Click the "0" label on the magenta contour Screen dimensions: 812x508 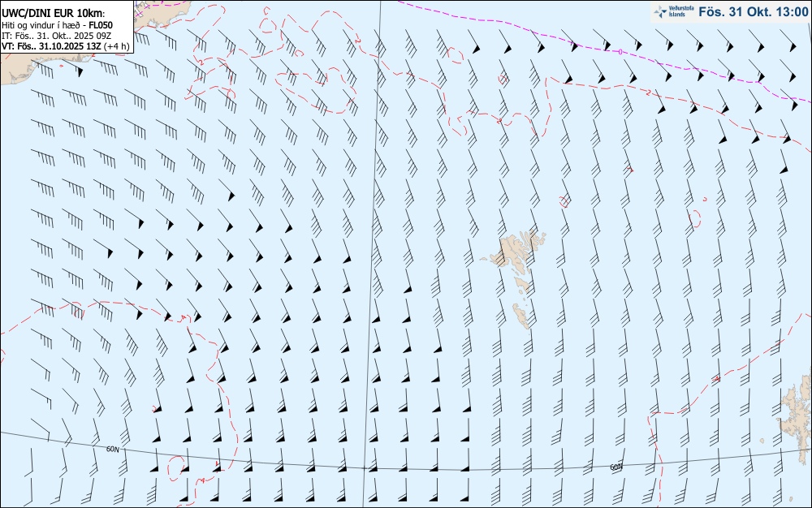[620, 52]
